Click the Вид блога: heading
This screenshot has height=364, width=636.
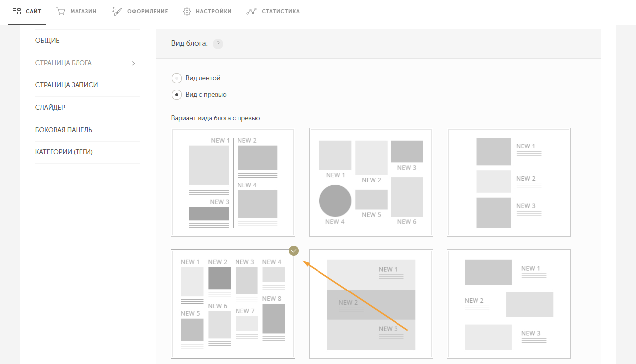coord(189,44)
